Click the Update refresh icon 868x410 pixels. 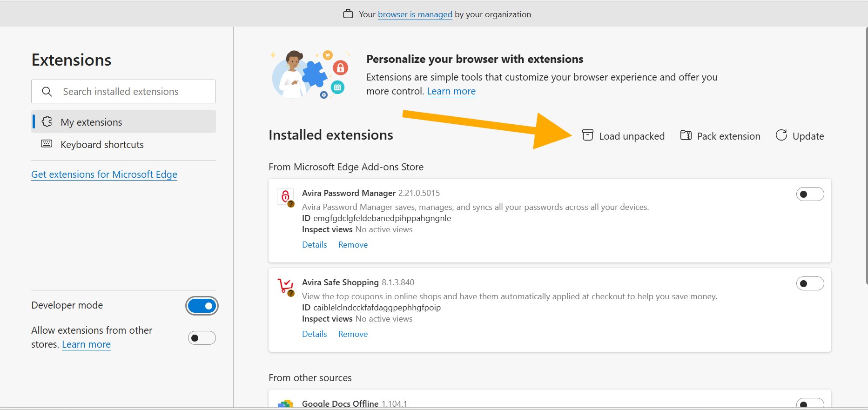(x=781, y=135)
